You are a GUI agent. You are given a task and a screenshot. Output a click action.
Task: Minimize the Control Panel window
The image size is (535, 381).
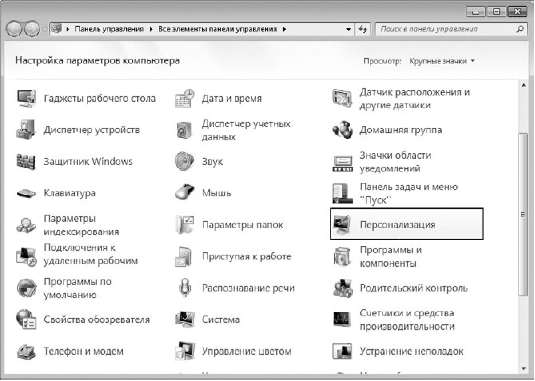(x=475, y=12)
